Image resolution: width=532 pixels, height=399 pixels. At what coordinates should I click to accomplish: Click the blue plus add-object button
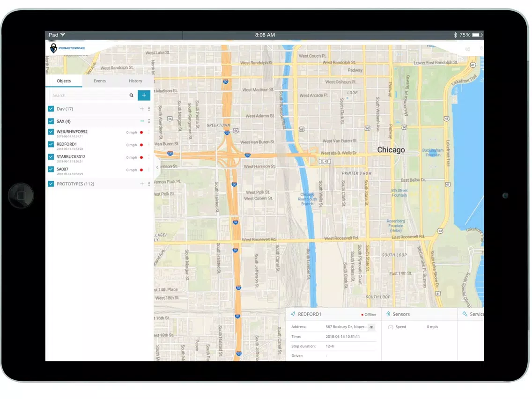click(x=144, y=96)
